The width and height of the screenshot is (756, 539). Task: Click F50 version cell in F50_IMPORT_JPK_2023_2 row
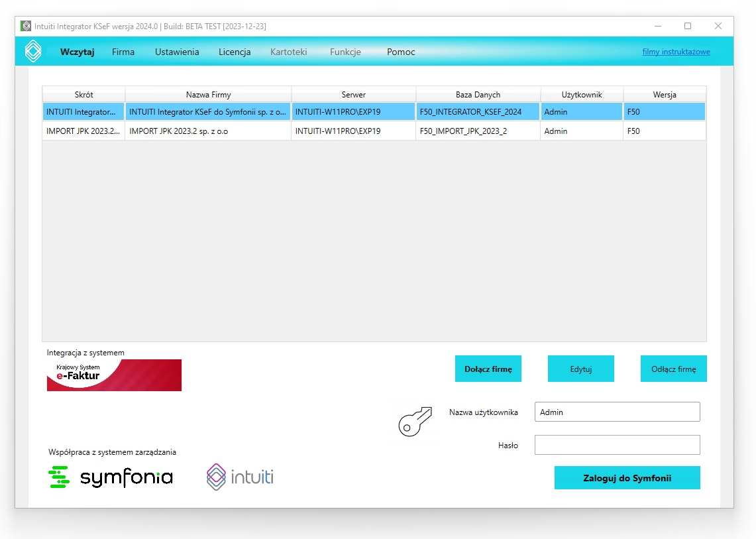(x=665, y=131)
